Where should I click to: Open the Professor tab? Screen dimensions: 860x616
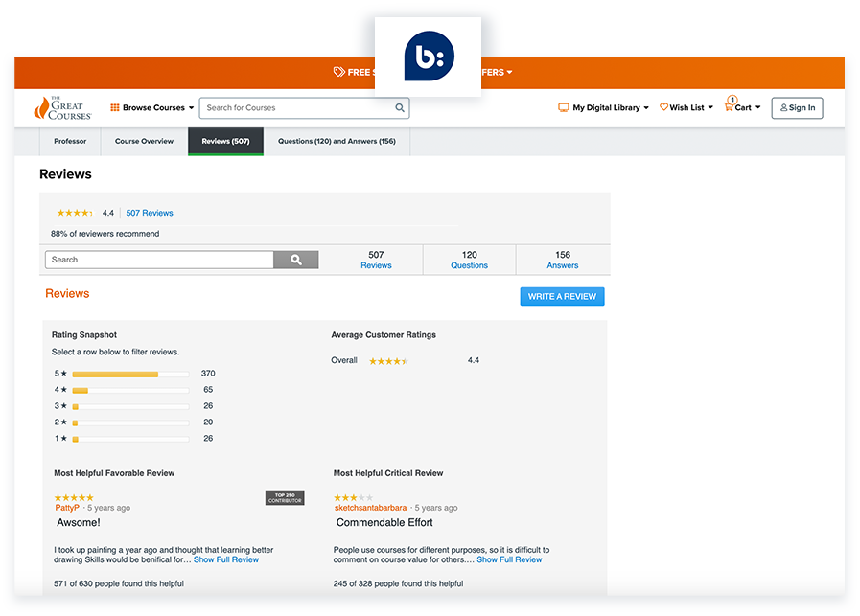click(x=69, y=141)
